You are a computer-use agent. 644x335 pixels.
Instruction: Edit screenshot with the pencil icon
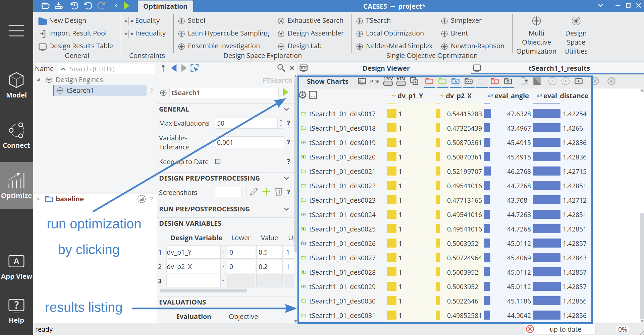(x=254, y=192)
